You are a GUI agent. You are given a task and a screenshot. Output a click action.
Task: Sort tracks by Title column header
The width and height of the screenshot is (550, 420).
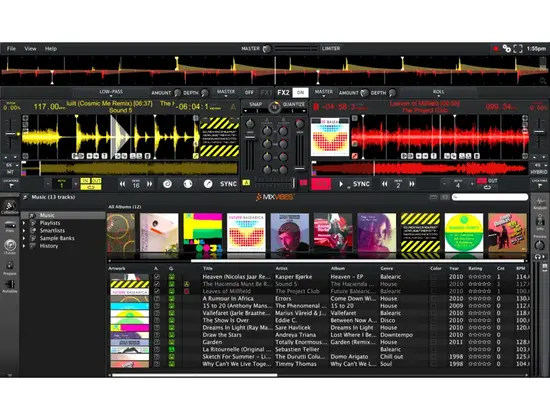tap(208, 268)
